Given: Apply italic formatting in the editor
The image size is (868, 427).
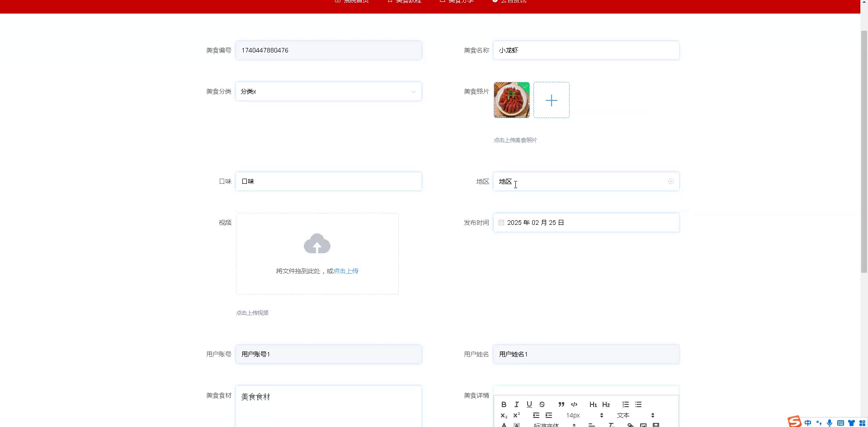Looking at the screenshot, I should pyautogui.click(x=516, y=404).
